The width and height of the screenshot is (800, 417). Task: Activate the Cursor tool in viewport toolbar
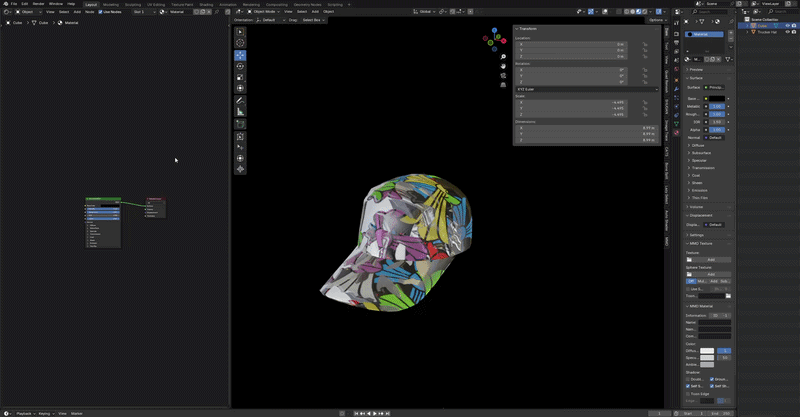pyautogui.click(x=240, y=43)
